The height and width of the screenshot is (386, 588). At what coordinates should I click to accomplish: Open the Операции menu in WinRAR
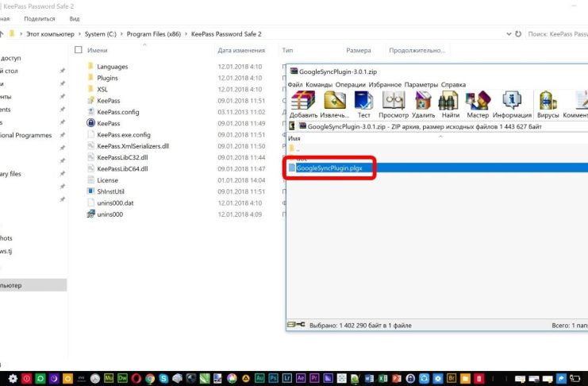click(x=350, y=84)
